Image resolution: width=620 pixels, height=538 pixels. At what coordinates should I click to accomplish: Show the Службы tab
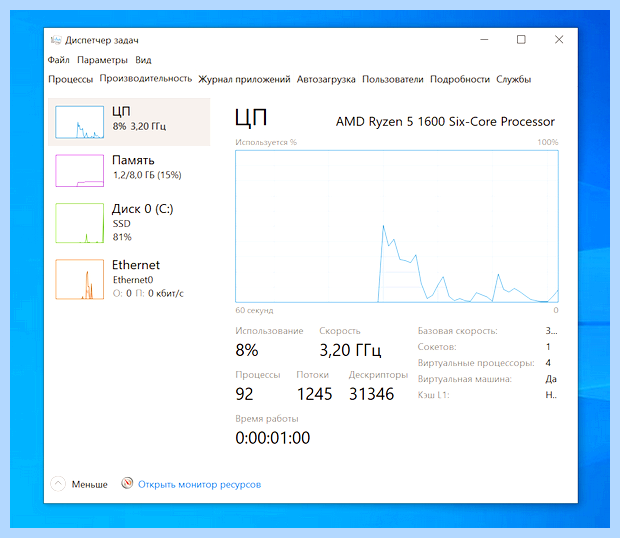tap(513, 79)
